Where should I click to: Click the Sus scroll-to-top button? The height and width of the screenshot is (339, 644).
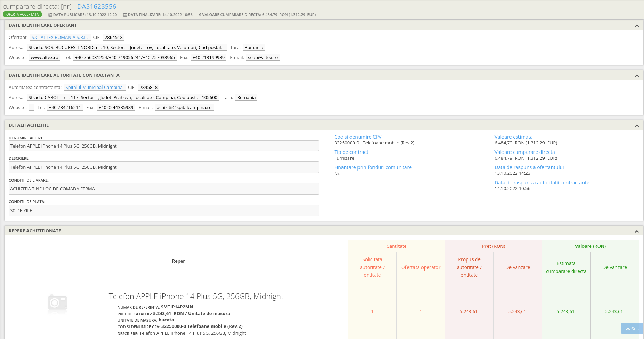632,329
